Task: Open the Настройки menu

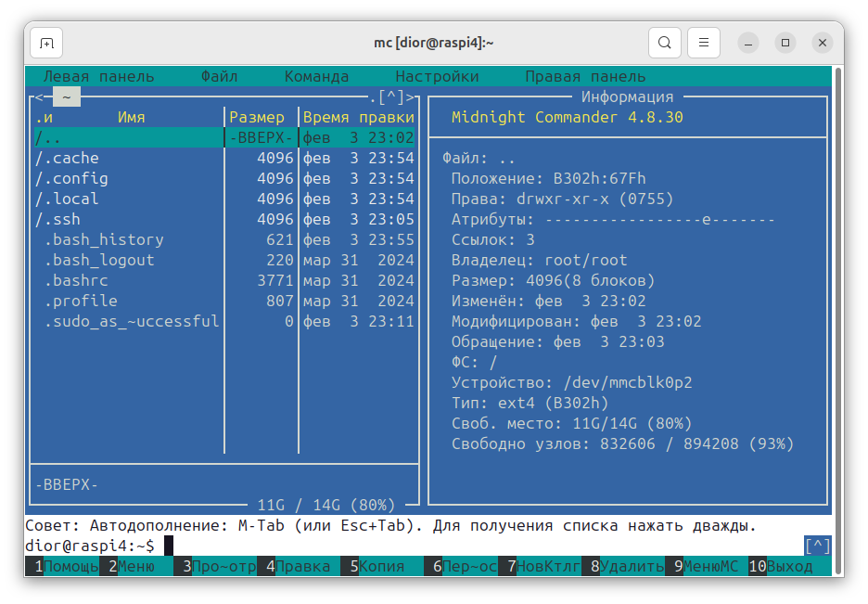Action: pyautogui.click(x=437, y=76)
